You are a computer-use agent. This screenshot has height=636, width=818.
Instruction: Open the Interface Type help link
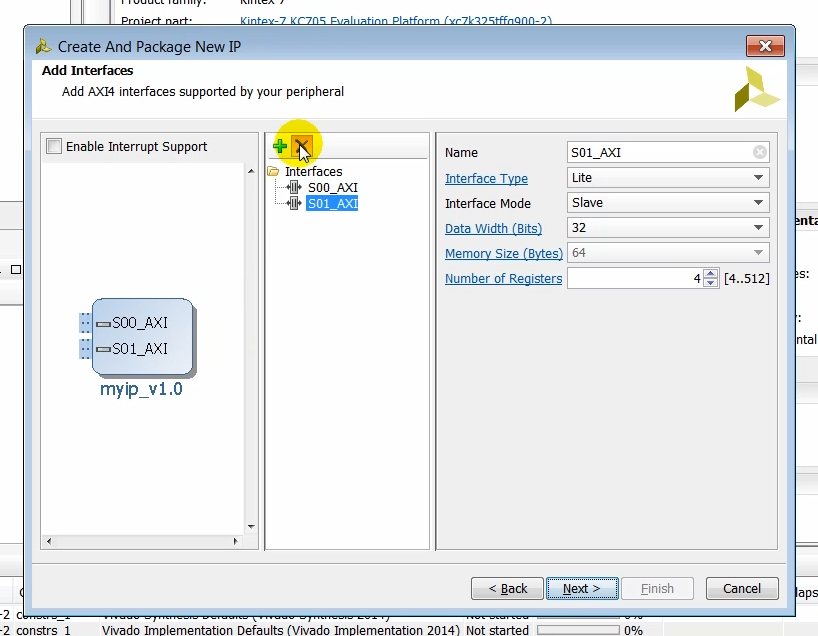(x=486, y=178)
